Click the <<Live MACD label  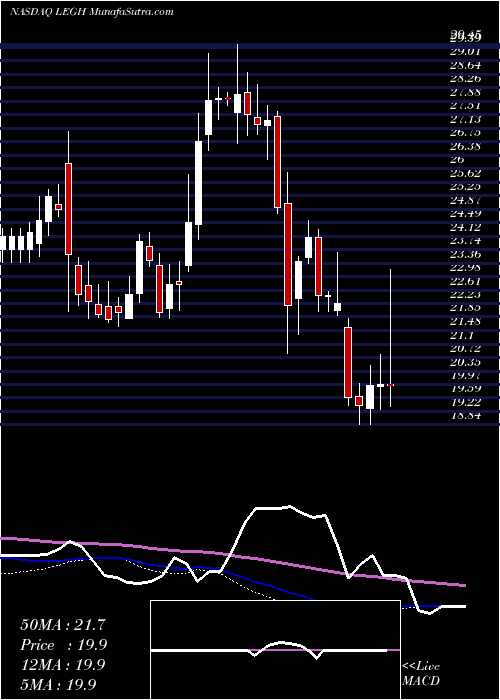(421, 674)
